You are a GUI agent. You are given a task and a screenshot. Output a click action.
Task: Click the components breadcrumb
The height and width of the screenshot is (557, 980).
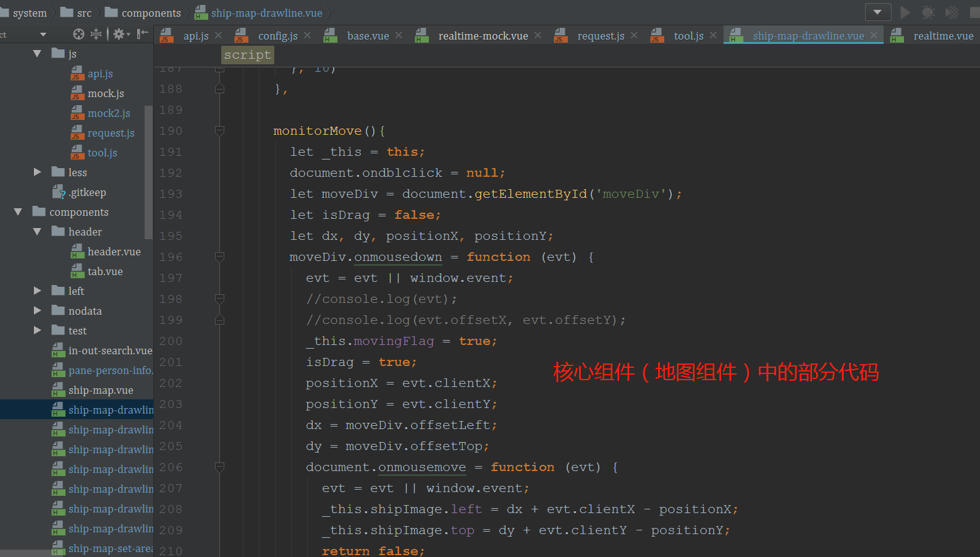click(151, 13)
